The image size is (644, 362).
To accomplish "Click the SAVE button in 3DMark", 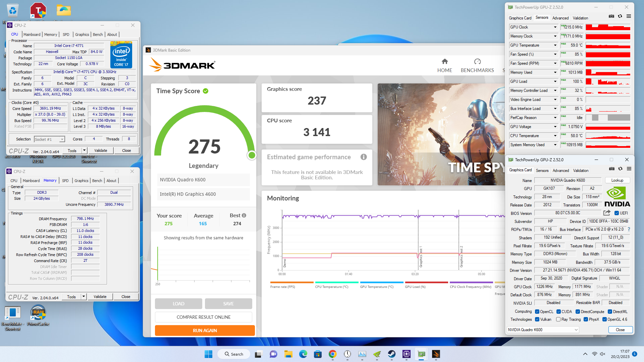I will 228,304.
